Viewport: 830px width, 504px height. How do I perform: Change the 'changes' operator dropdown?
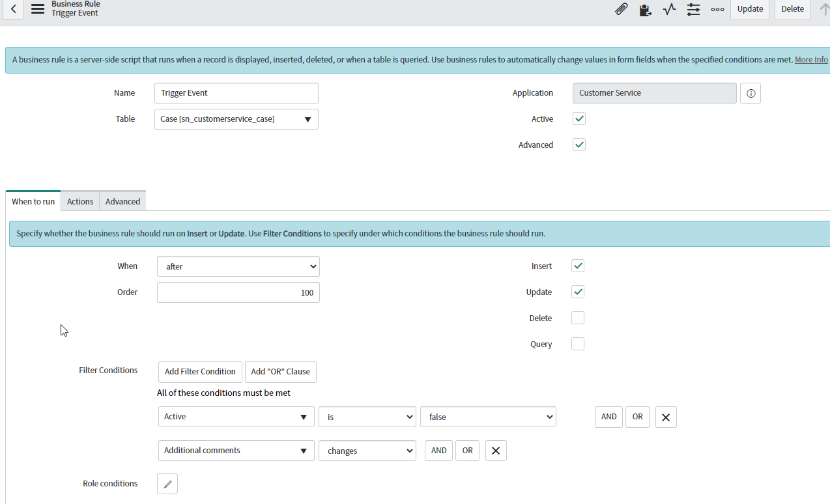367,451
